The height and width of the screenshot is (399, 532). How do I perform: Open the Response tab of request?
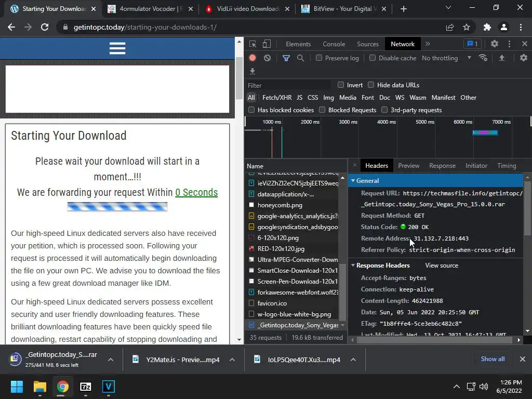443,166
